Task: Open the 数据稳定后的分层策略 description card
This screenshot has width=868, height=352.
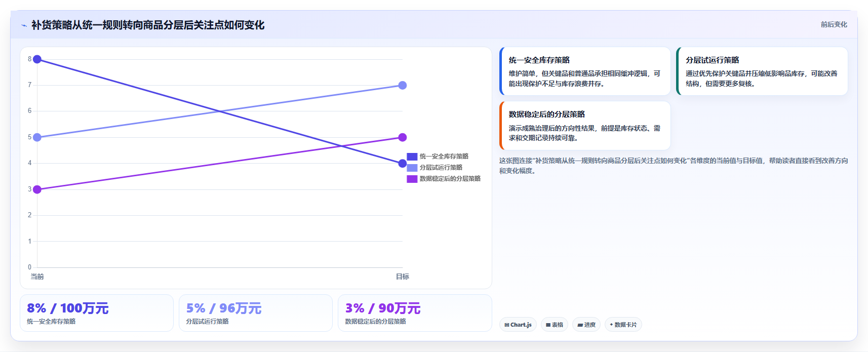Action: (585, 126)
